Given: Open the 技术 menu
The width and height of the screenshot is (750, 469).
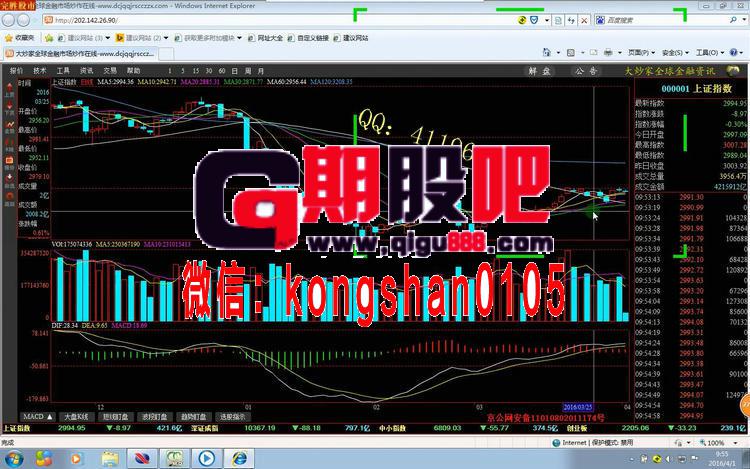Looking at the screenshot, I should (40, 71).
